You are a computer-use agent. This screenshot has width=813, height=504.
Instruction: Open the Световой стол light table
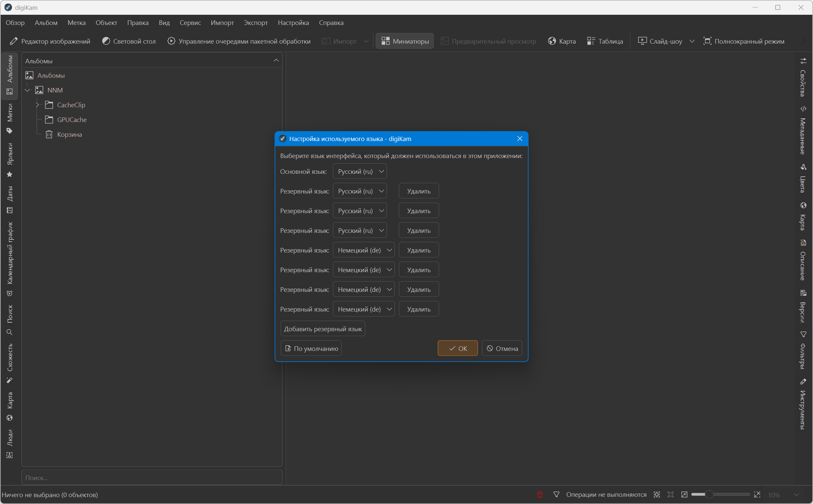pos(129,41)
